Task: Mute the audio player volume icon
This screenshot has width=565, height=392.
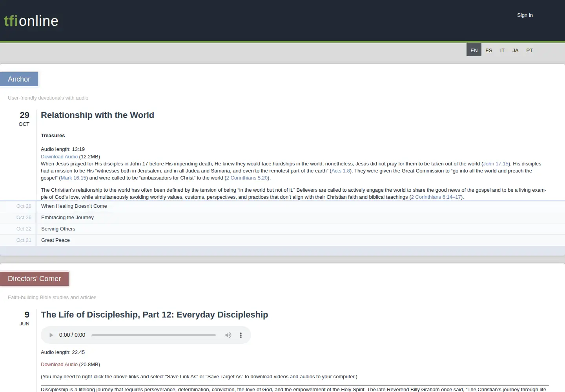Action: click(228, 335)
